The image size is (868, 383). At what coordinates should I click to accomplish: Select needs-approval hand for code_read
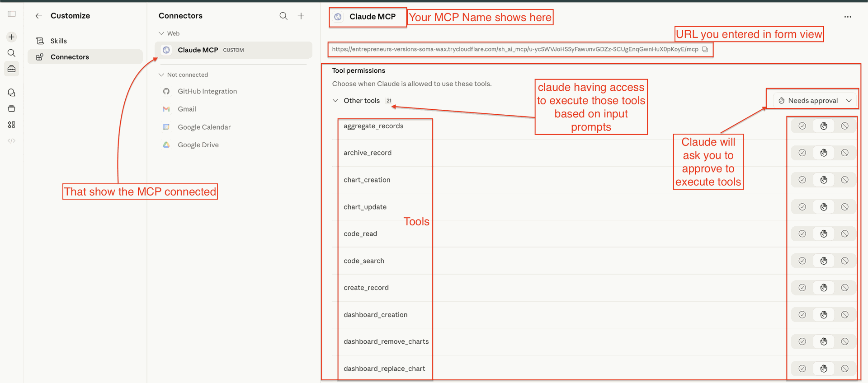point(824,234)
